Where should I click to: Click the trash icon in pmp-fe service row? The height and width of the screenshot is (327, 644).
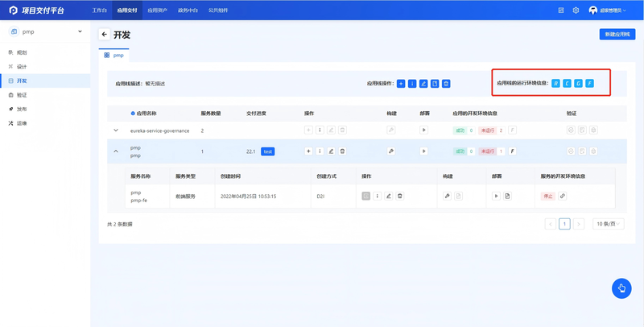(400, 196)
